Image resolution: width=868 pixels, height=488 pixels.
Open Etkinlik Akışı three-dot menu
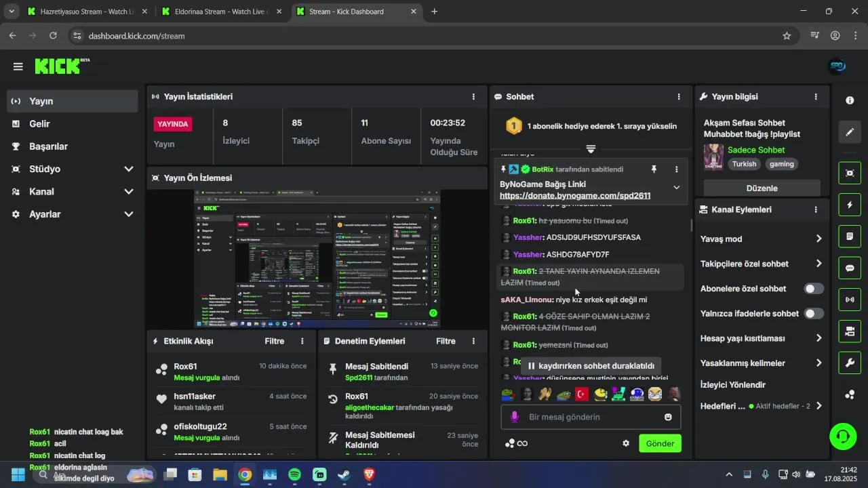click(302, 341)
